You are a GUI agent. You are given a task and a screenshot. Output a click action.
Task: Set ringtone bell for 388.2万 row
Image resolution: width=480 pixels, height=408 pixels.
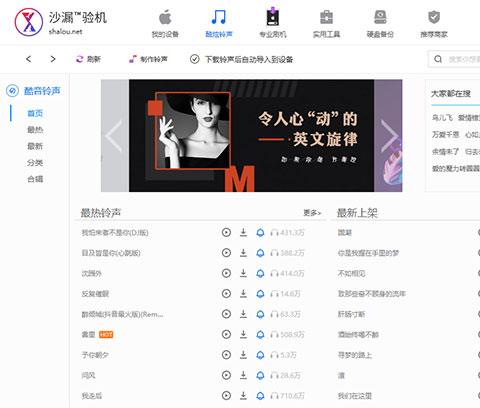260,253
